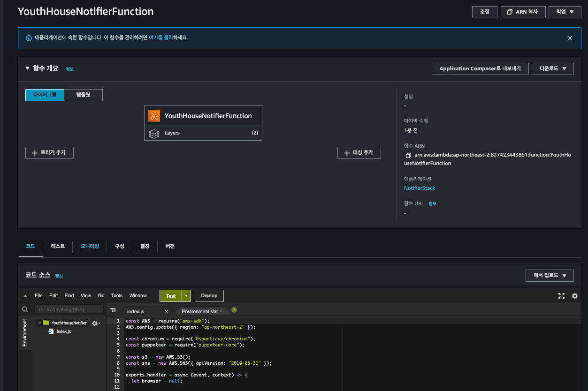Open the 에서 업로드 dropdown
Image resolution: width=588 pixels, height=391 pixels.
[x=550, y=276]
